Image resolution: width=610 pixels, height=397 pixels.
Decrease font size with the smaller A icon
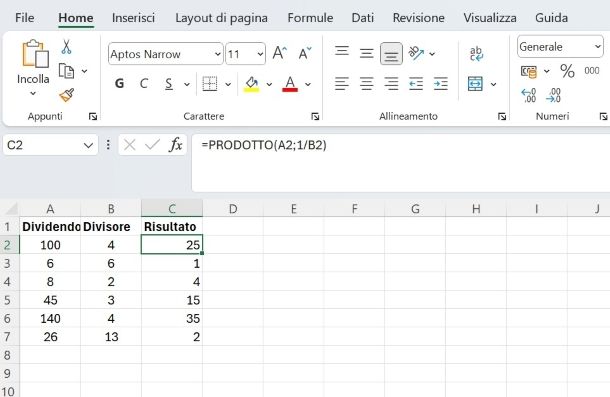coord(305,53)
